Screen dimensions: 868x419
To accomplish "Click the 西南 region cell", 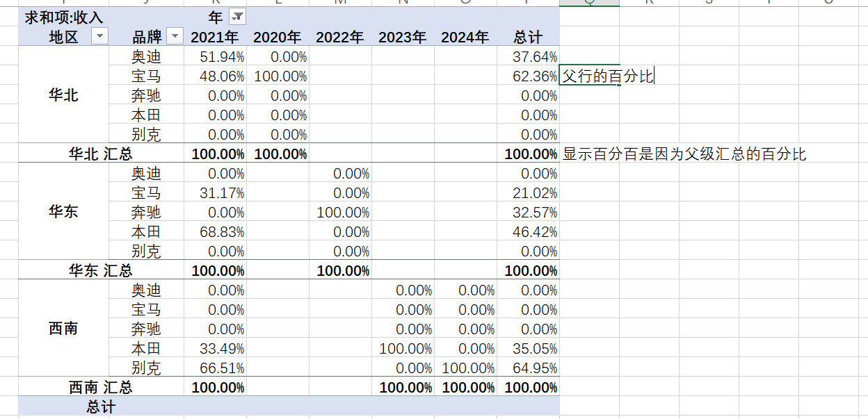I will pyautogui.click(x=63, y=329).
